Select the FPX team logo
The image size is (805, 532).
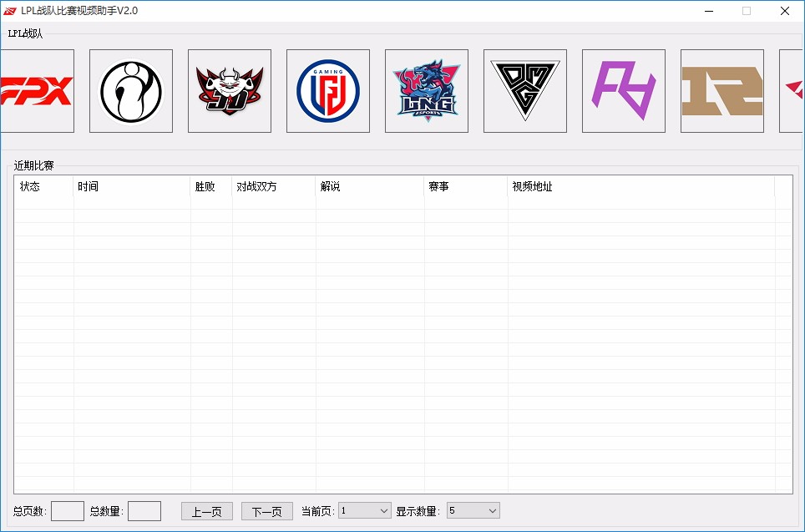tap(37, 91)
